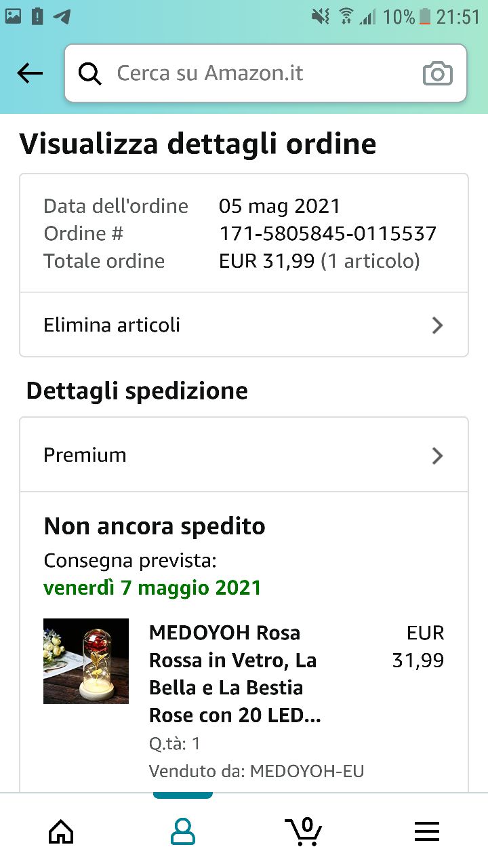Viewport: 488px width, 868px height.
Task: Open the account profile icon
Action: click(x=183, y=831)
